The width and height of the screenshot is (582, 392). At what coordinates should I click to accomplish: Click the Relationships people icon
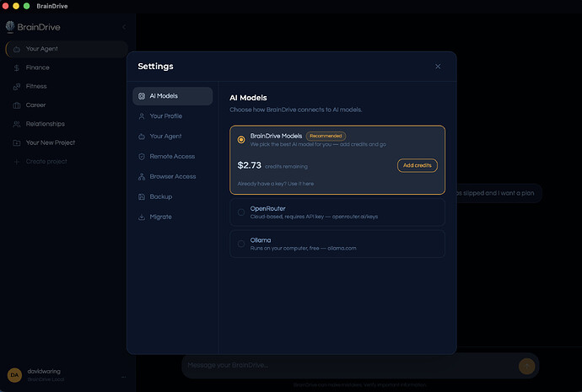[x=17, y=124]
